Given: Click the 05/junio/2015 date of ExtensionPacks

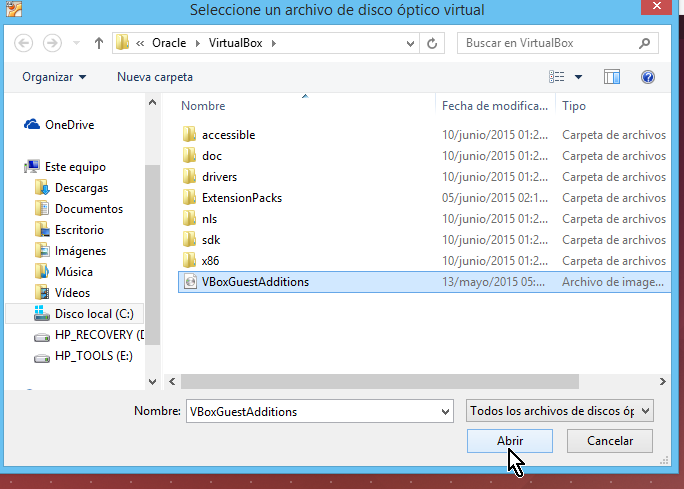Looking at the screenshot, I should click(x=495, y=198).
